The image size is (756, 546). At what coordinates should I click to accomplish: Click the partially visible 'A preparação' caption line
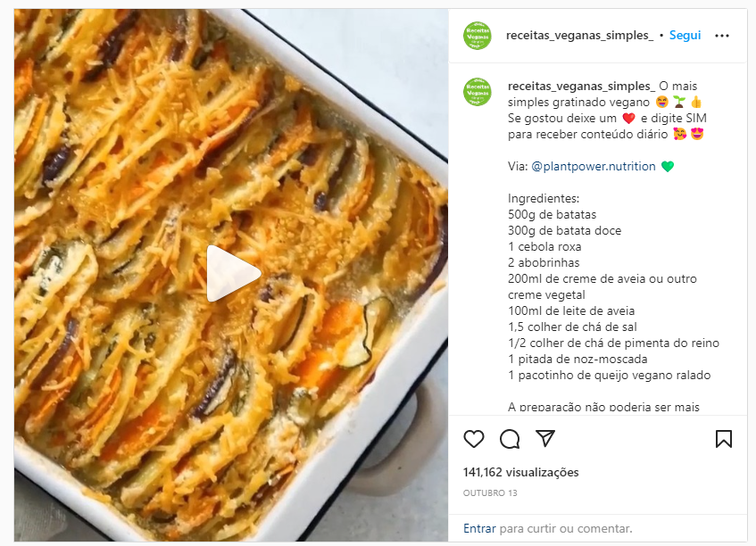[603, 407]
